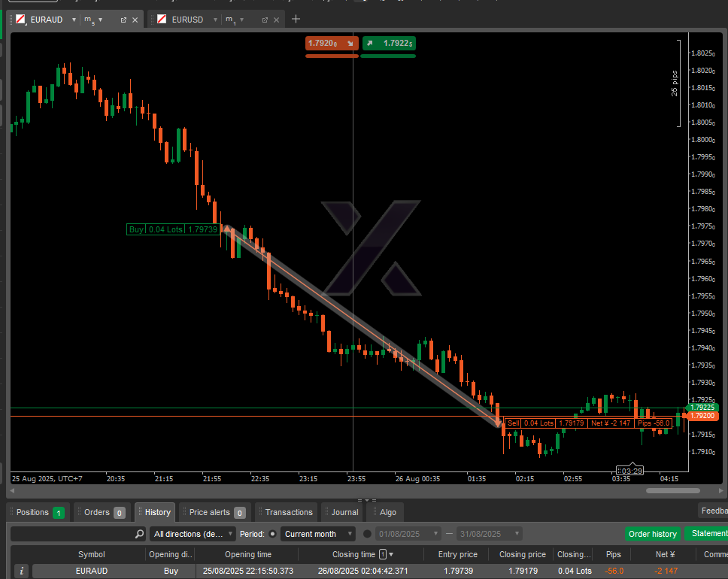Click the Order history button

[652, 534]
